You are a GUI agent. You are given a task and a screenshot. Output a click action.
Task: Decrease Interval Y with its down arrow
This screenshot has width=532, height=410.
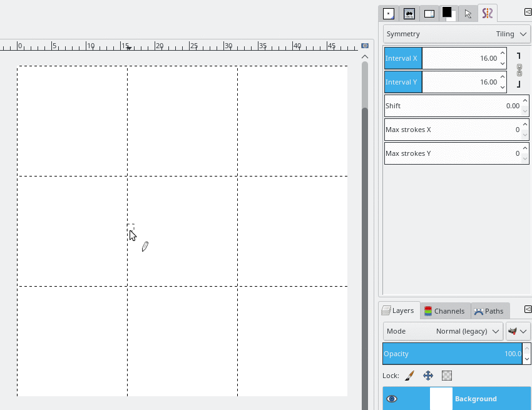click(503, 87)
